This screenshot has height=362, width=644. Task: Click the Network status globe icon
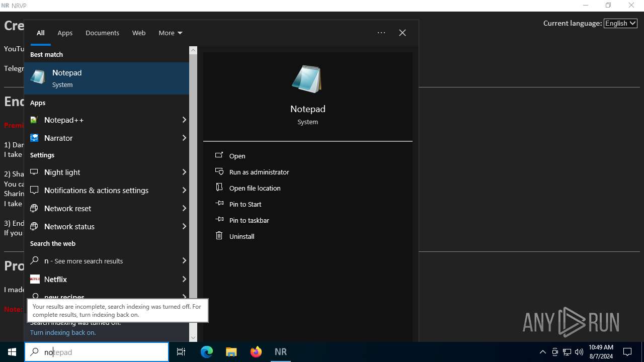tap(34, 226)
